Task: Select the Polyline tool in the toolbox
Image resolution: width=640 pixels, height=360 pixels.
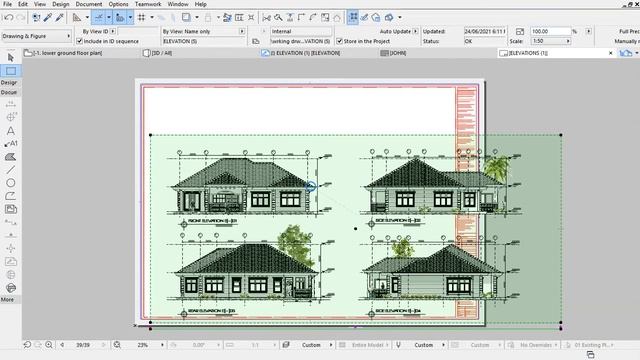Action: (x=11, y=196)
